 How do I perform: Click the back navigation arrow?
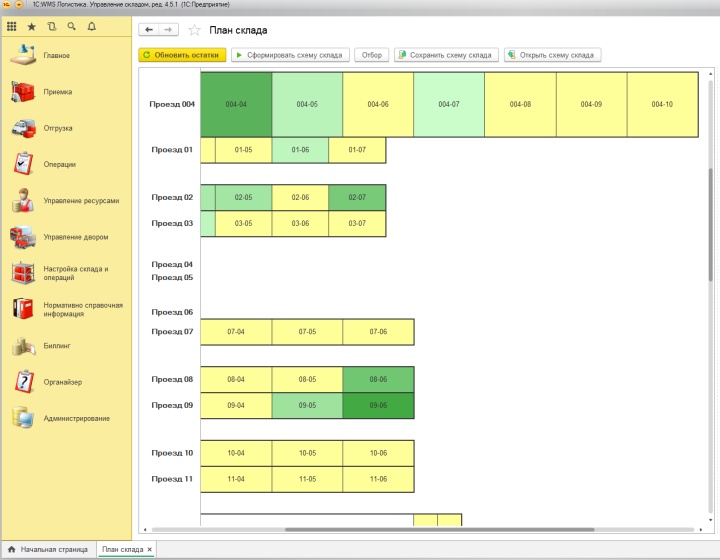coord(149,31)
